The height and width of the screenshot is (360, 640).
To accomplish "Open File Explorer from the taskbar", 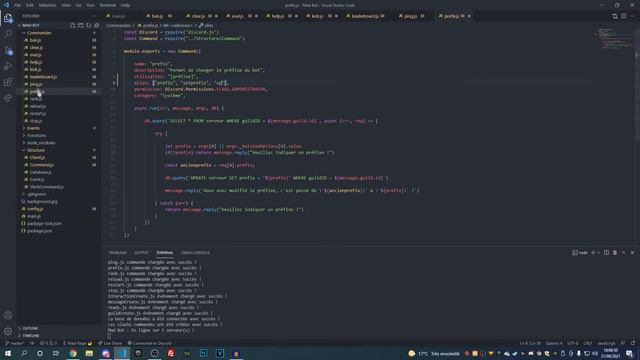I will [x=89, y=353].
